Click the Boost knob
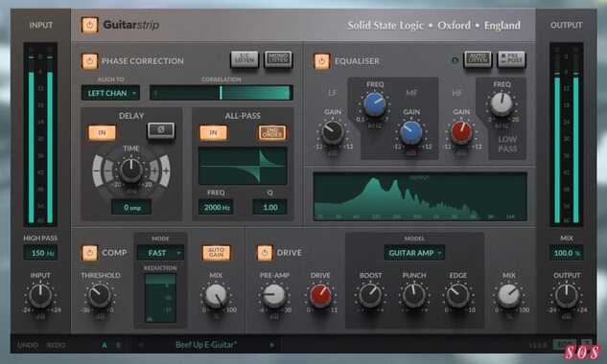Screen dimensions: 607x364 pos(370,296)
